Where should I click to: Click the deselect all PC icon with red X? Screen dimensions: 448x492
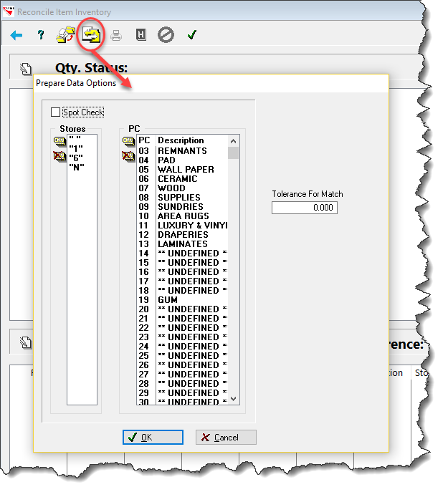(x=128, y=156)
